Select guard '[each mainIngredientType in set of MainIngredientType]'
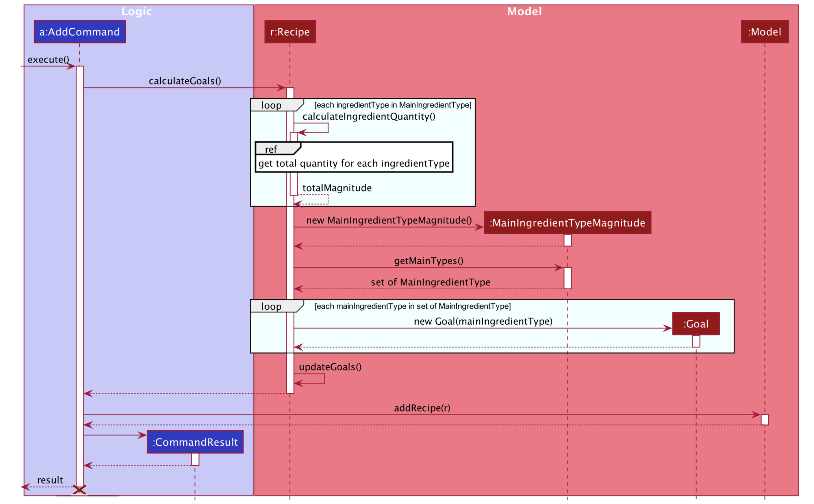Screen dimensions: 814x504 [413, 306]
